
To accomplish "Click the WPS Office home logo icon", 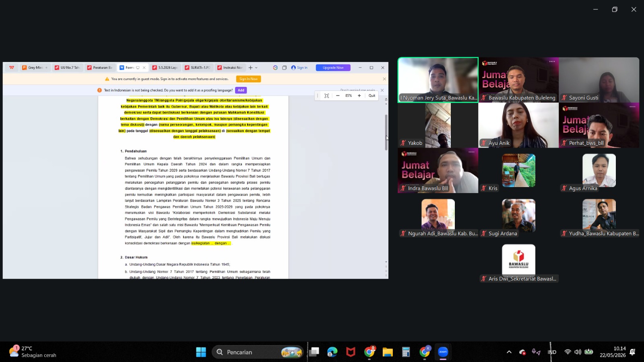I will (x=12, y=68).
